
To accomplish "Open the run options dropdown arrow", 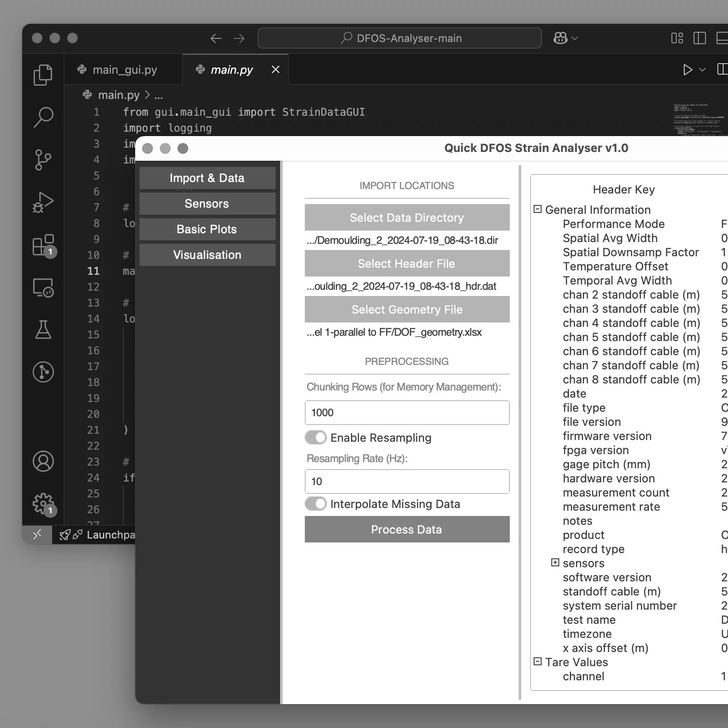I will [702, 70].
